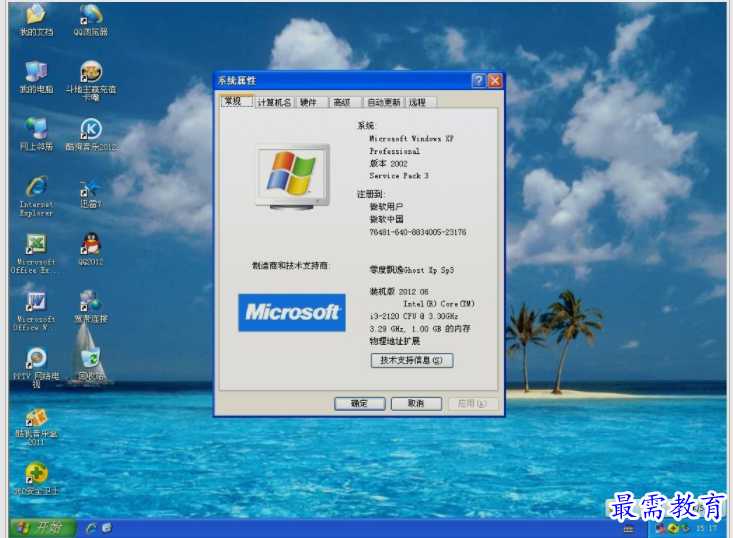
Task: Click the 零度飘逸Ghost Xp Sp3 text
Action: 411,270
